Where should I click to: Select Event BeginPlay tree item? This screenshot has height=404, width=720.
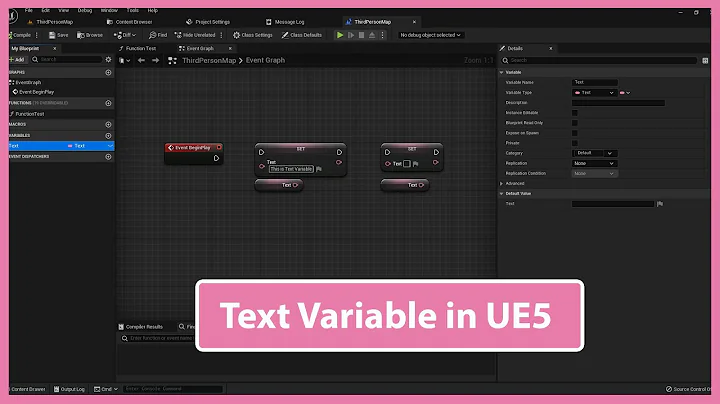pyautogui.click(x=36, y=92)
